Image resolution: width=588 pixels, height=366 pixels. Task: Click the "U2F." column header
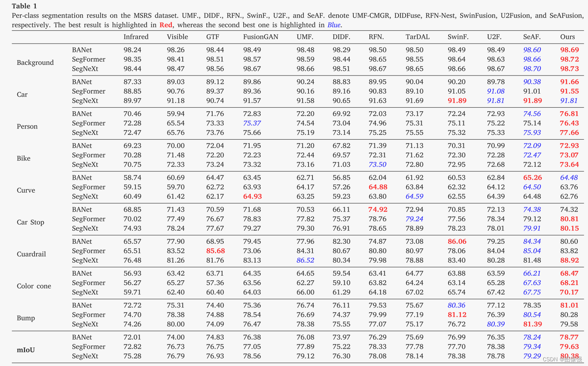point(494,37)
